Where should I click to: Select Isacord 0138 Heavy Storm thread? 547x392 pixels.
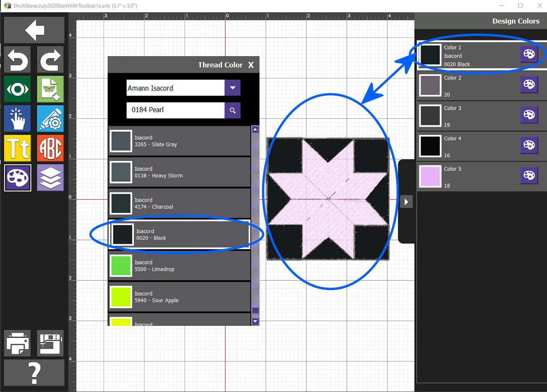tap(179, 172)
